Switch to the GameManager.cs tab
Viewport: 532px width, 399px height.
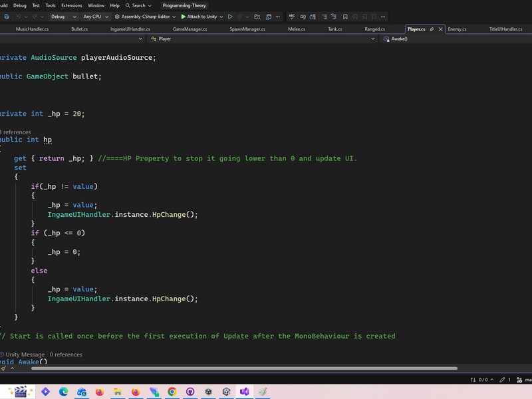pos(189,29)
